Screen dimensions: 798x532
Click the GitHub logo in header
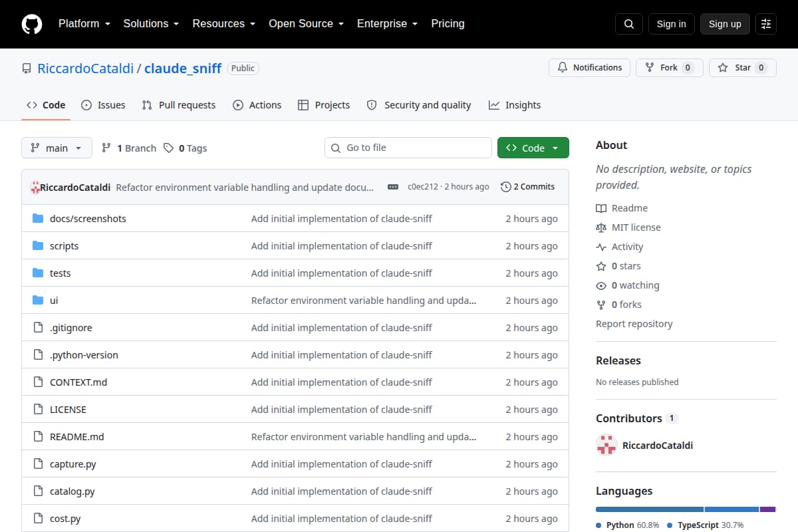click(x=32, y=24)
